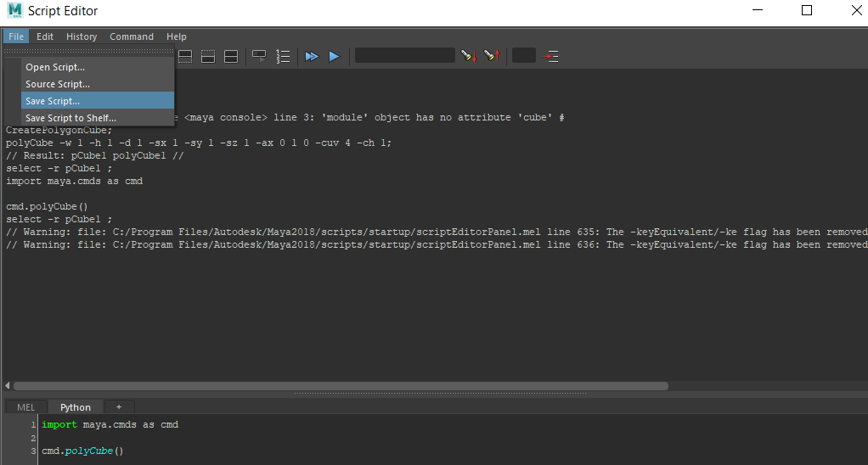The height and width of the screenshot is (465, 868).
Task: Choose Source Script... menu entry
Action: 98,84
